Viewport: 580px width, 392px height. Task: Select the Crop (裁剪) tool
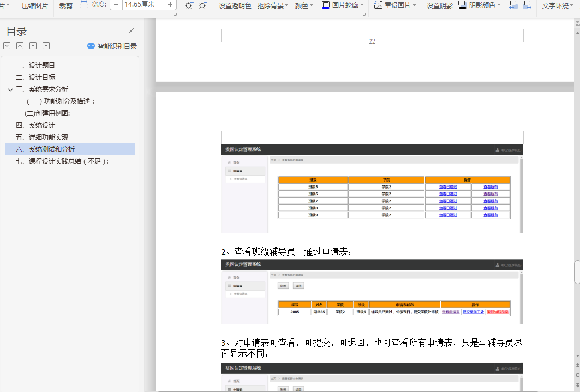click(66, 5)
